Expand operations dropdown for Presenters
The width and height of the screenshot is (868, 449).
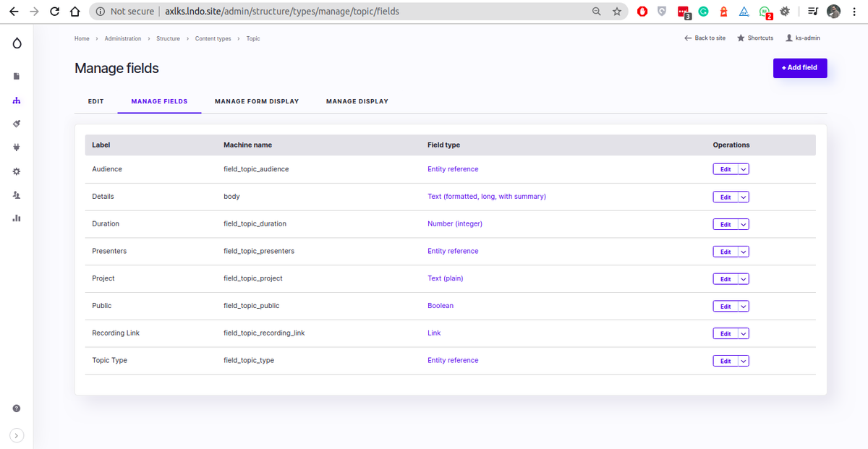(x=744, y=252)
